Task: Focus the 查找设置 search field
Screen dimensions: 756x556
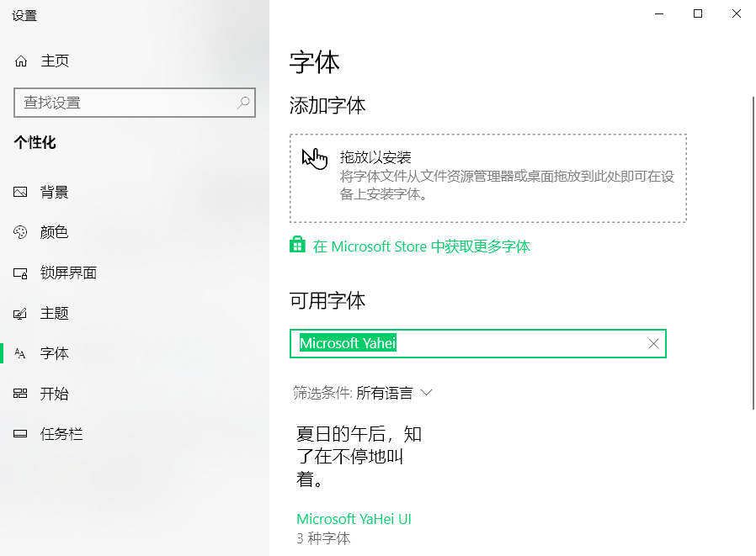Action: (x=135, y=102)
